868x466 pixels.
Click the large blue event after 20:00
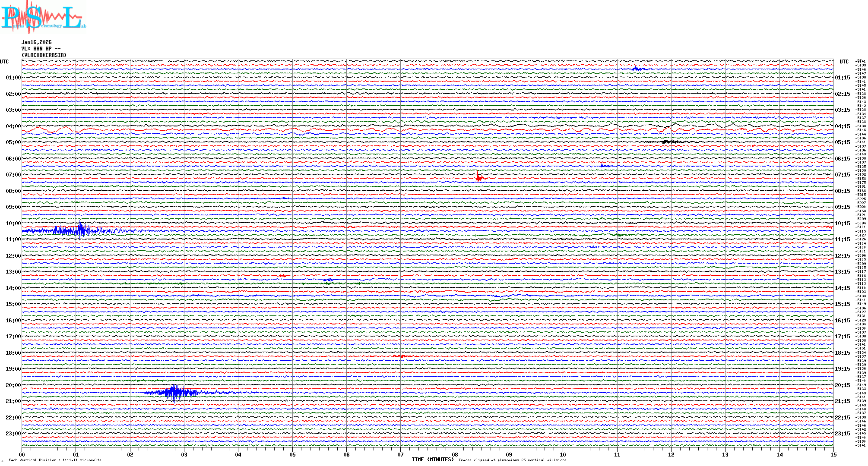click(175, 393)
